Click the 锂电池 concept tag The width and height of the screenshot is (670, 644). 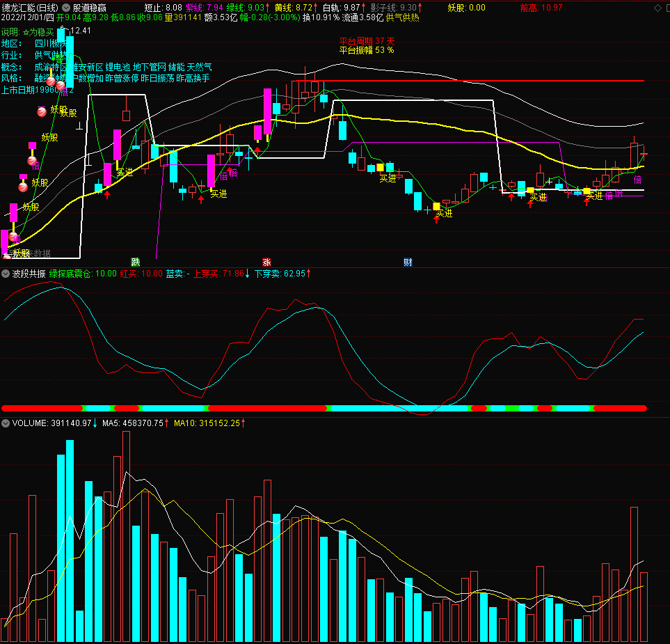point(118,67)
